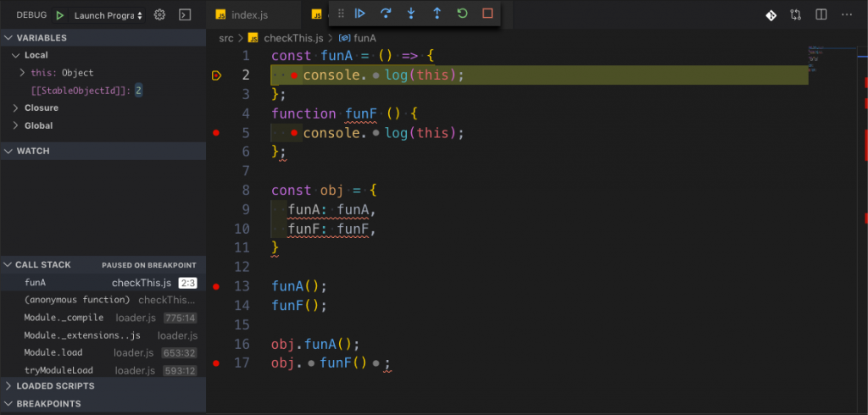Click PAUSED ON BREAKPOINT status label
The width and height of the screenshot is (868, 415).
[149, 265]
